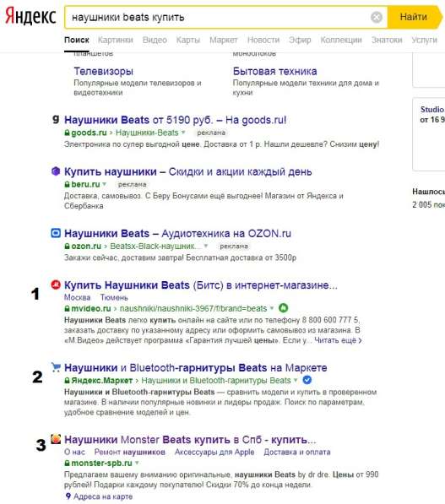Click the beru.ru green domain link

coord(85,184)
